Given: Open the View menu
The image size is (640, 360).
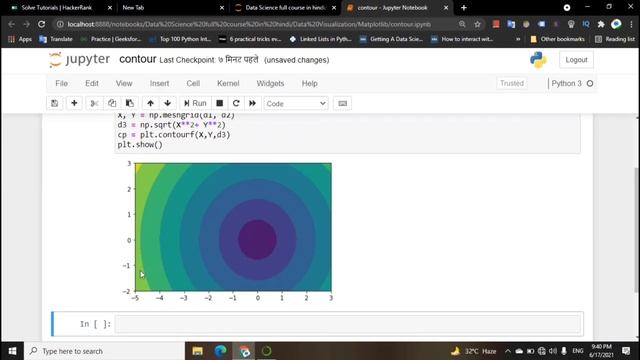Looking at the screenshot, I should click(124, 83).
